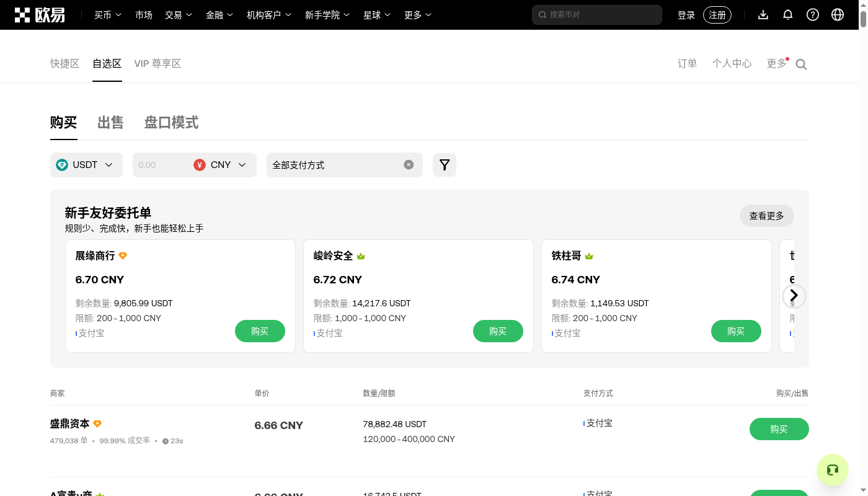Switch to the 出售 tab
The width and height of the screenshot is (868, 496).
point(110,122)
